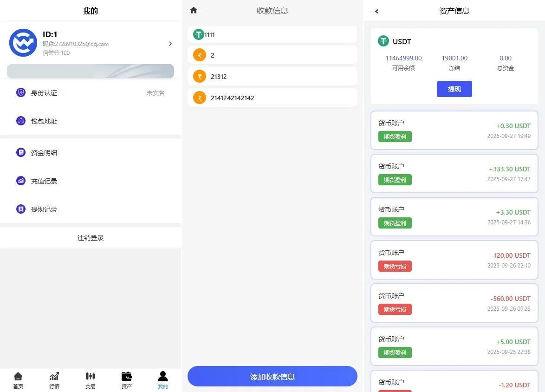This screenshot has width=545, height=392.
Task: Click the 2141242142142 payment entry
Action: 272,98
